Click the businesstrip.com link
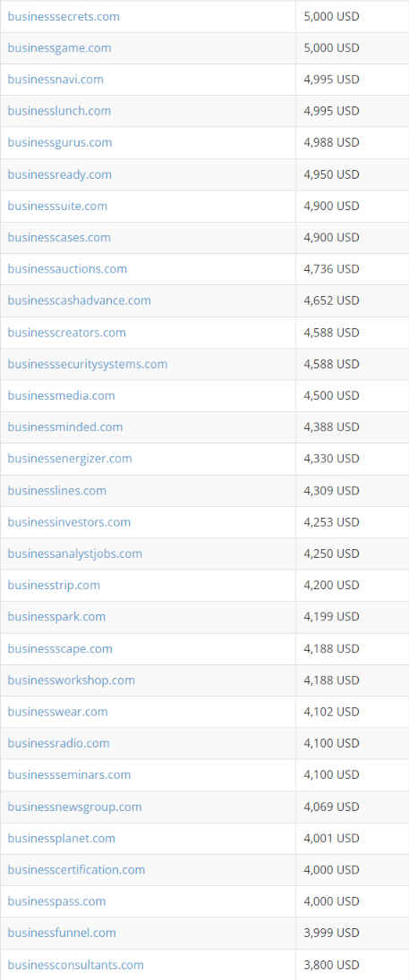 [x=54, y=585]
